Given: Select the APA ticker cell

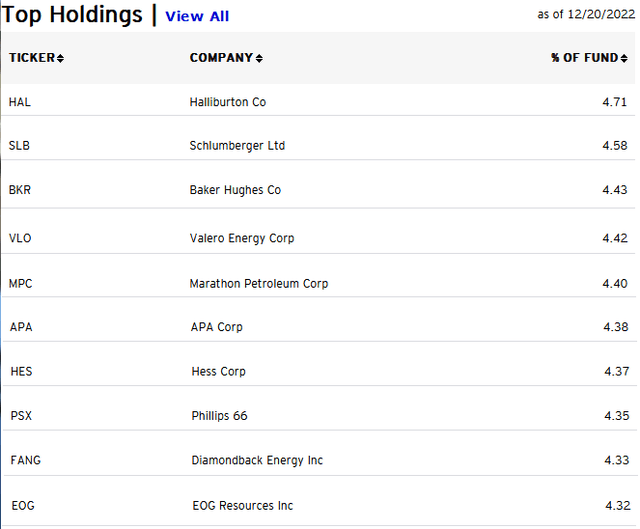Looking at the screenshot, I should coord(21,327).
